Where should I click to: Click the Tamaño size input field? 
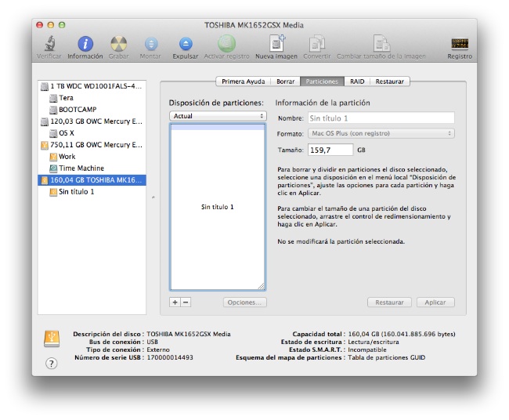331,150
